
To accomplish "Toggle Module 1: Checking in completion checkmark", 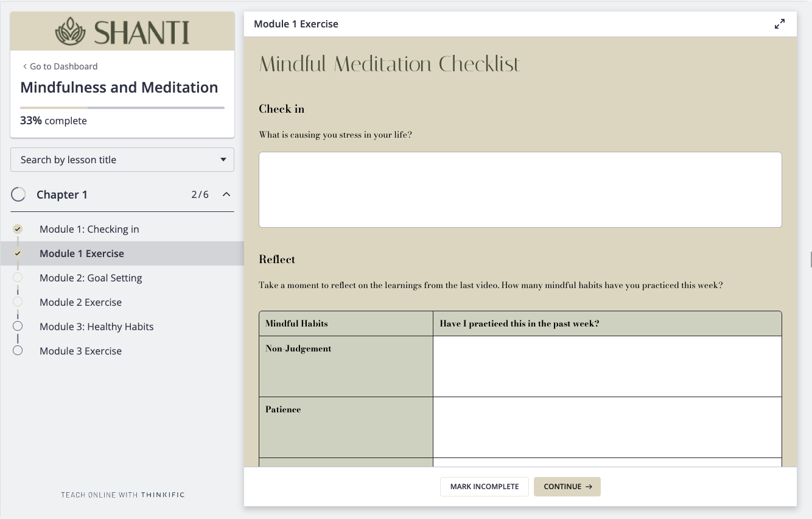I will (x=18, y=229).
